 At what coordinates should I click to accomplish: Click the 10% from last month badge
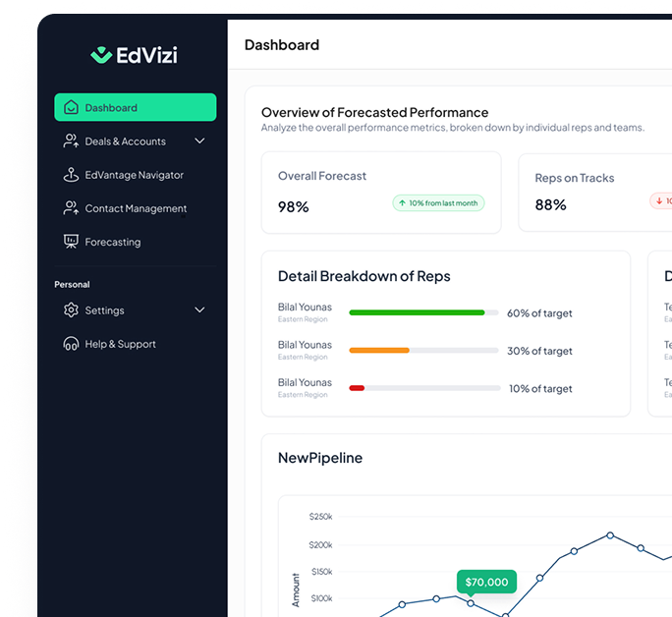[x=438, y=203]
